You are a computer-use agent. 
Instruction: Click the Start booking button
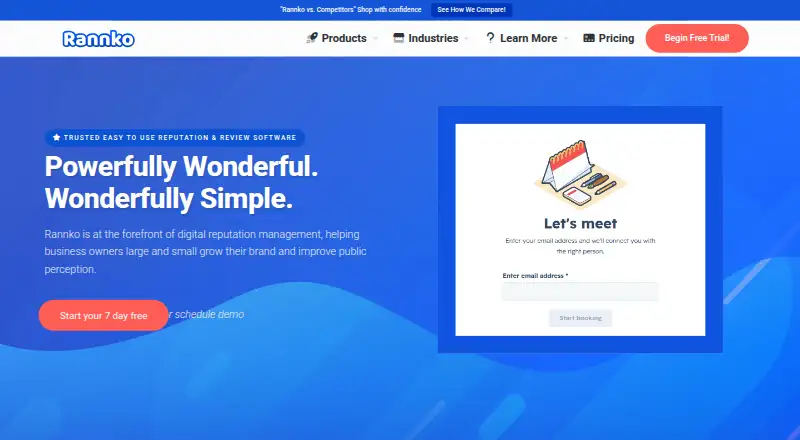580,318
